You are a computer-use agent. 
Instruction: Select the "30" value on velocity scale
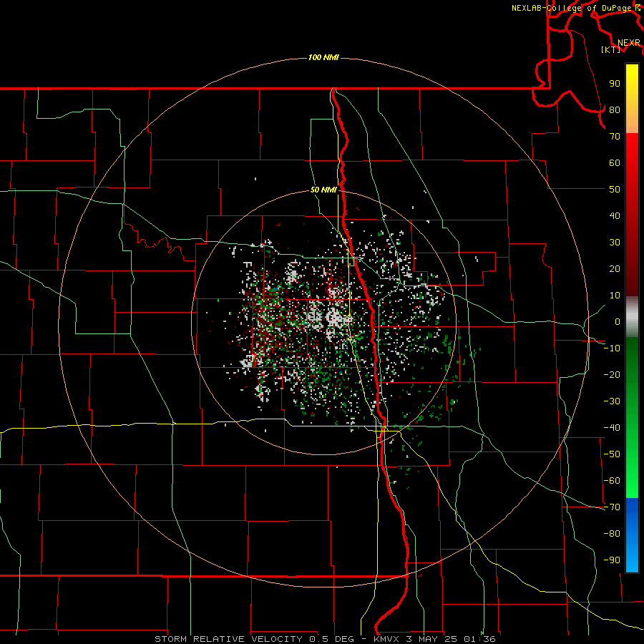pyautogui.click(x=615, y=243)
